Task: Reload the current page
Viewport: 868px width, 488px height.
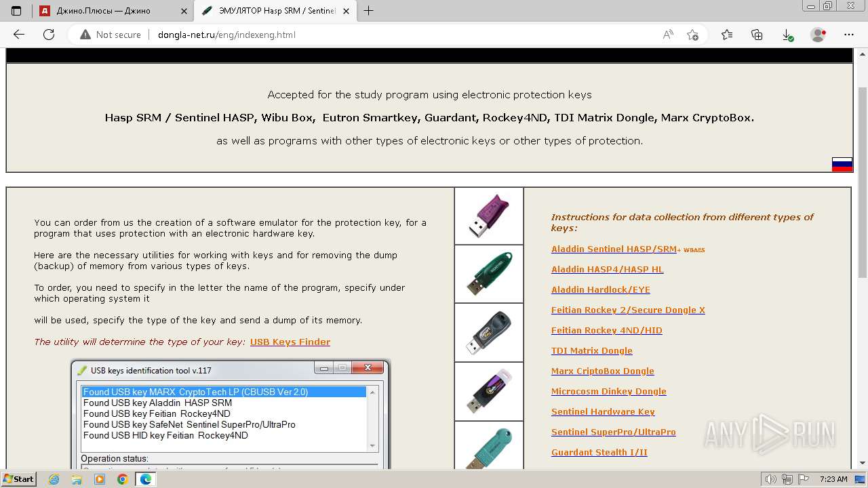Action: (x=49, y=35)
